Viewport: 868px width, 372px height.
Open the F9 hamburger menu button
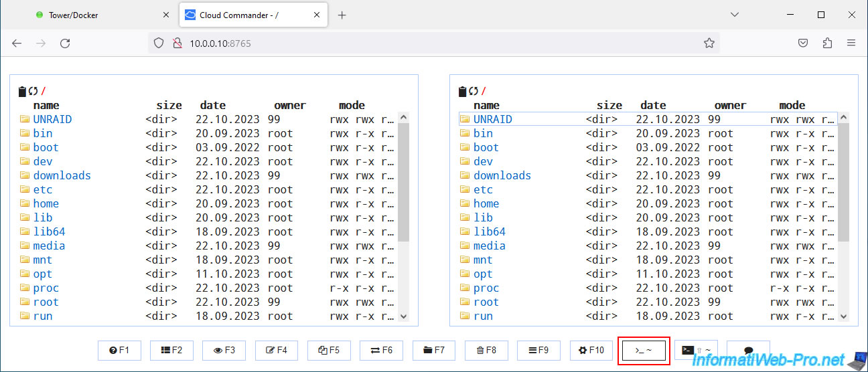[538, 351]
